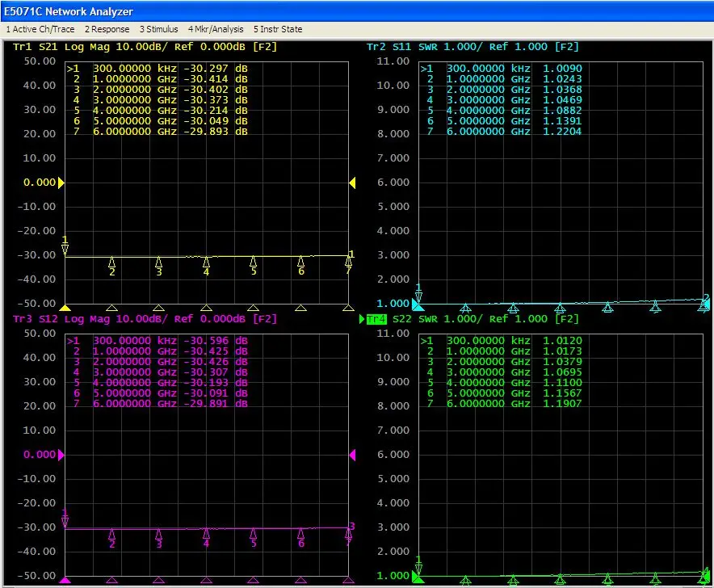Select marker 6 on the yellow S21 trace
The image size is (714, 588).
pos(300,267)
